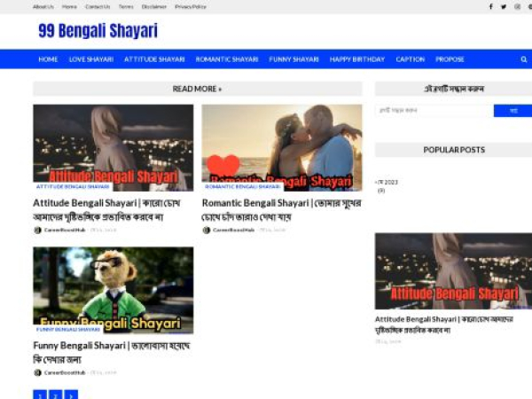Viewport: 532px width, 399px height.
Task: Click author avatar under Romantic Bengali Shayari post
Action: click(207, 230)
